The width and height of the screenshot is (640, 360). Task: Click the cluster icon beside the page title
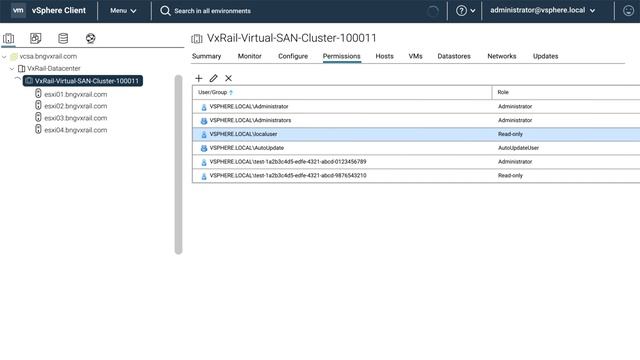[197, 39]
